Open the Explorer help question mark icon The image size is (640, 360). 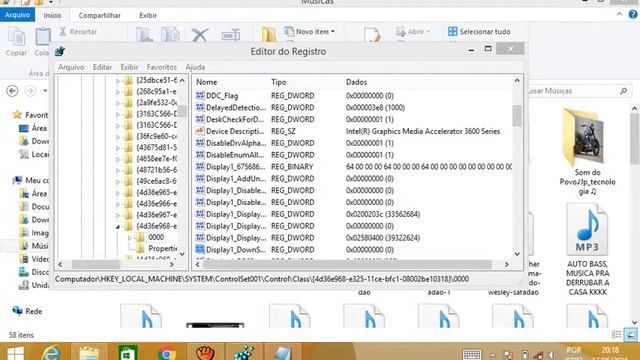(x=633, y=15)
